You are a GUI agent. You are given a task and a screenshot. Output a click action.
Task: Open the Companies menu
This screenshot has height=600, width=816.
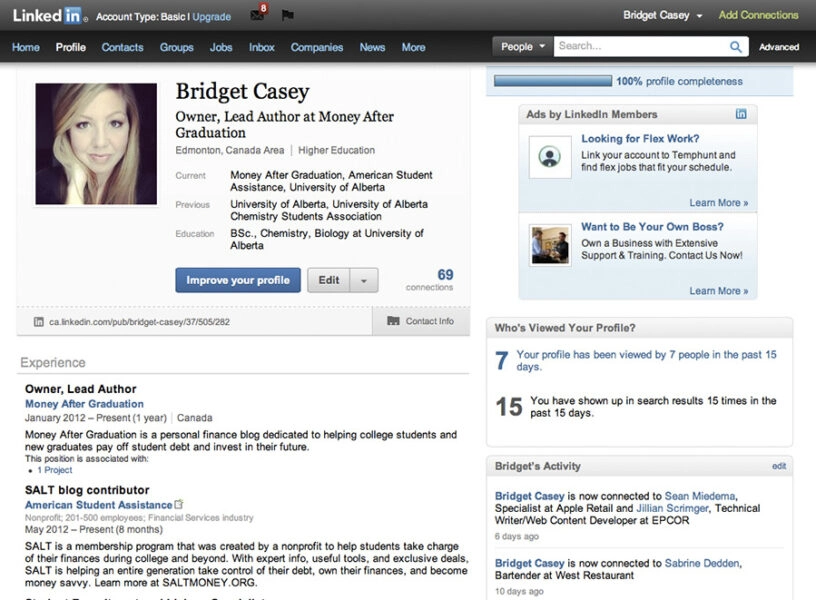click(317, 47)
